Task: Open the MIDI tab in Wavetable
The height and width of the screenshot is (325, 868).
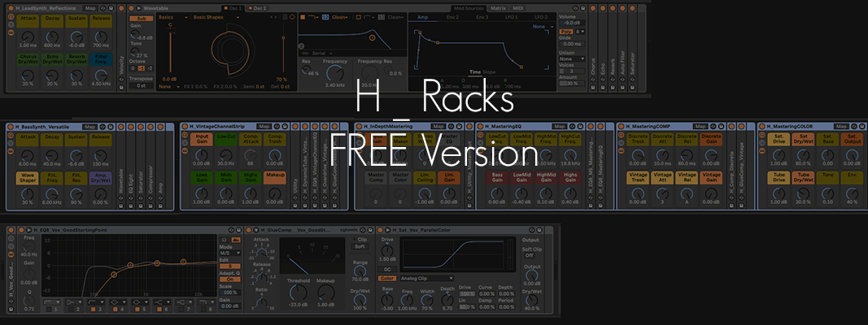Action: pos(517,8)
